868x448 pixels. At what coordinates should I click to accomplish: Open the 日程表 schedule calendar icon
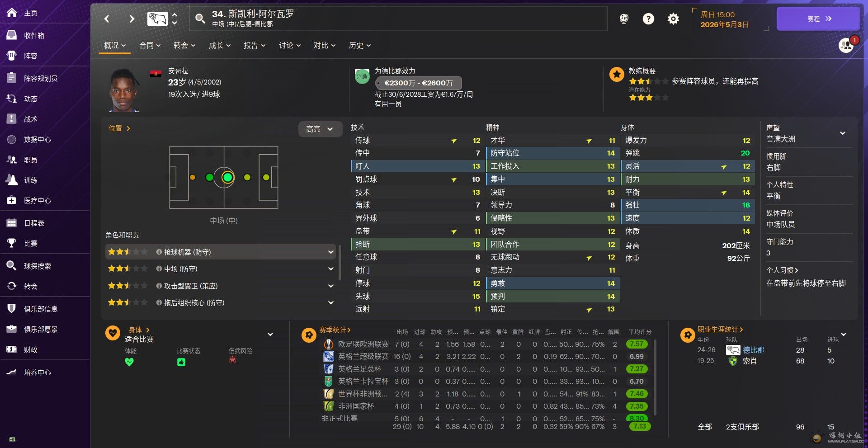pyautogui.click(x=12, y=223)
